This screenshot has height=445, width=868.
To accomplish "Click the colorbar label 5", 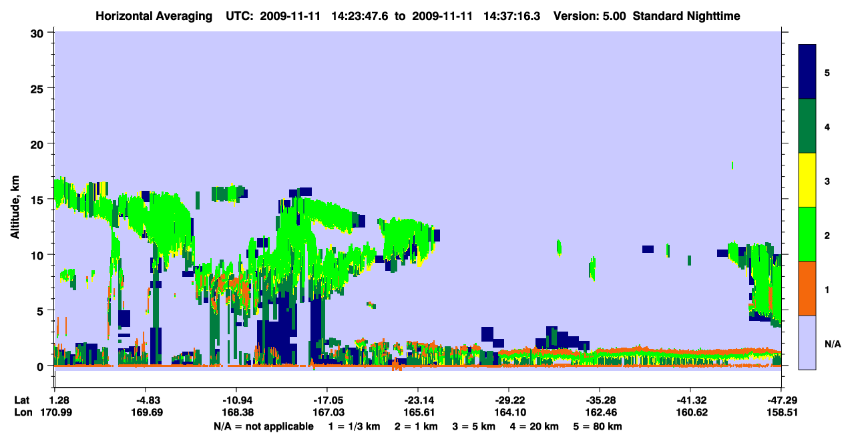I will point(827,72).
